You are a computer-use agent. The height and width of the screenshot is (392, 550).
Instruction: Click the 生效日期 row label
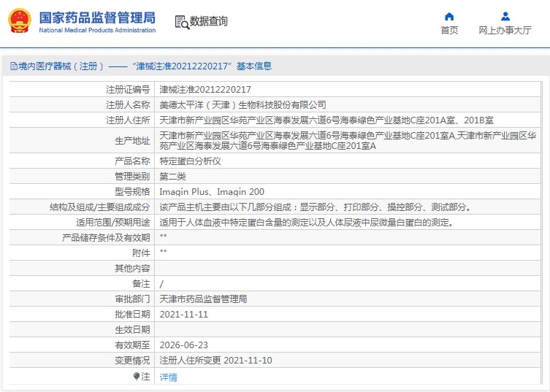tap(132, 330)
